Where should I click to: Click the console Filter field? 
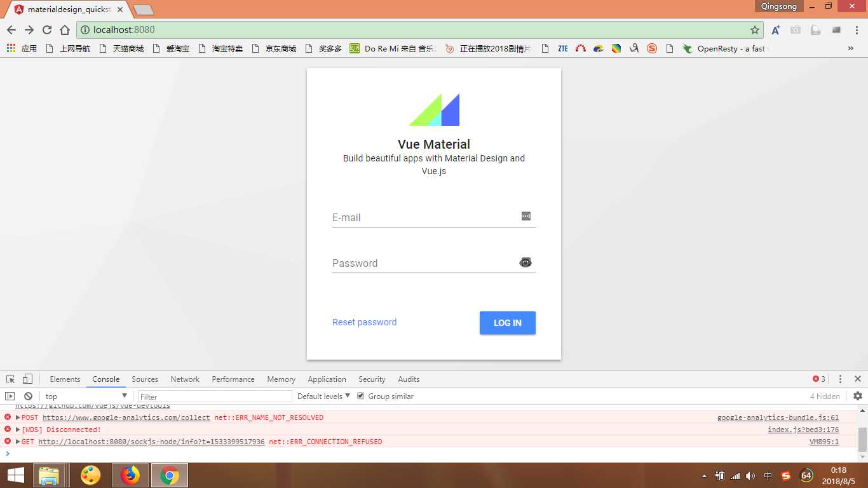pos(215,396)
